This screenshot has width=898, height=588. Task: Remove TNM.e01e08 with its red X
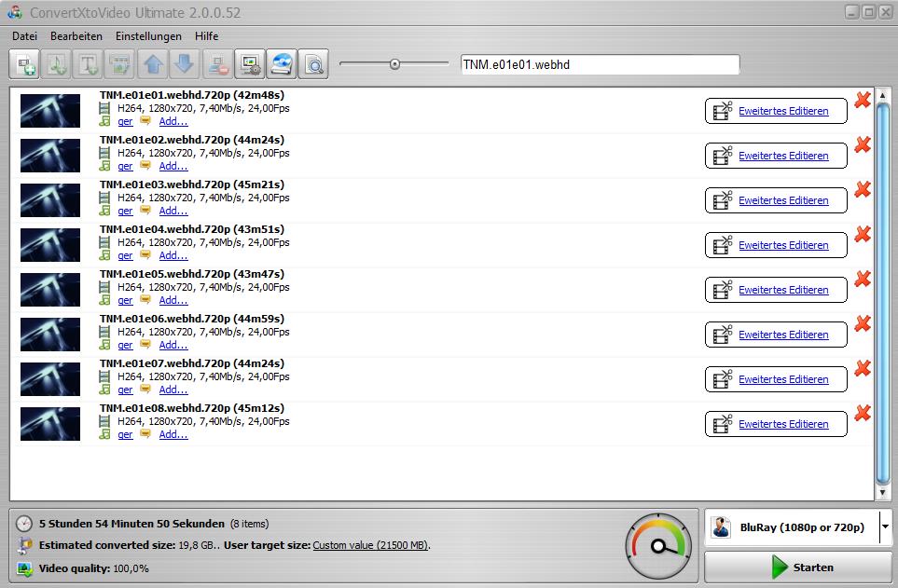point(863,414)
